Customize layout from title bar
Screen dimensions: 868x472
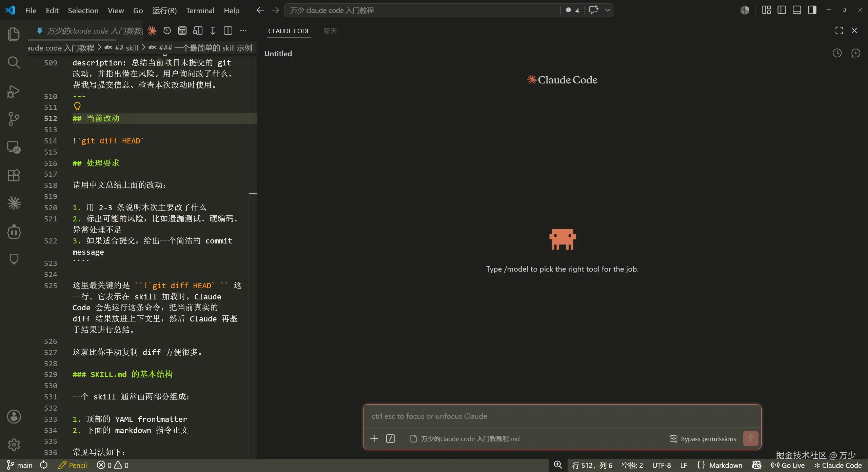pyautogui.click(x=766, y=10)
